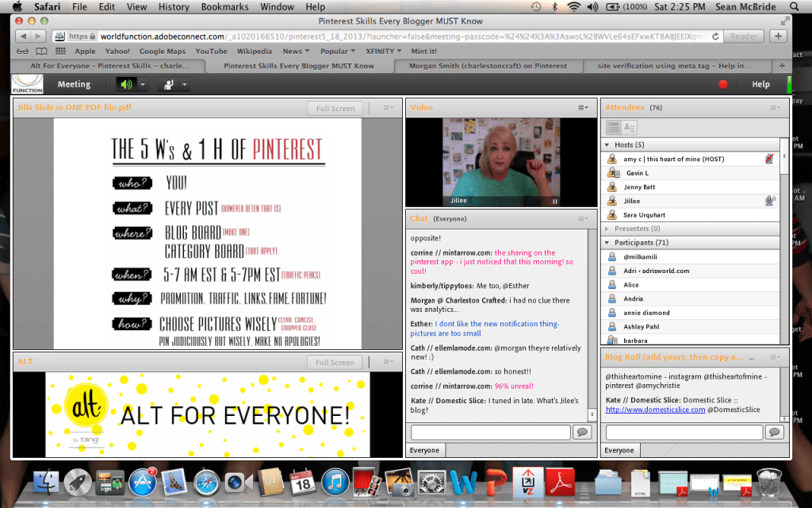Select host Gavin L in attendees
The image size is (812, 508).
691,173
